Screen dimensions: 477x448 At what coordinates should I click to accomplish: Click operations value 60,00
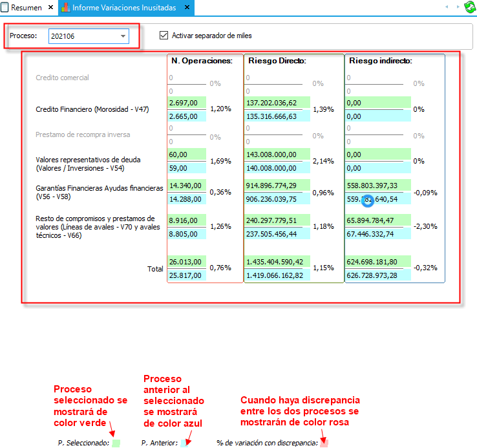click(187, 155)
